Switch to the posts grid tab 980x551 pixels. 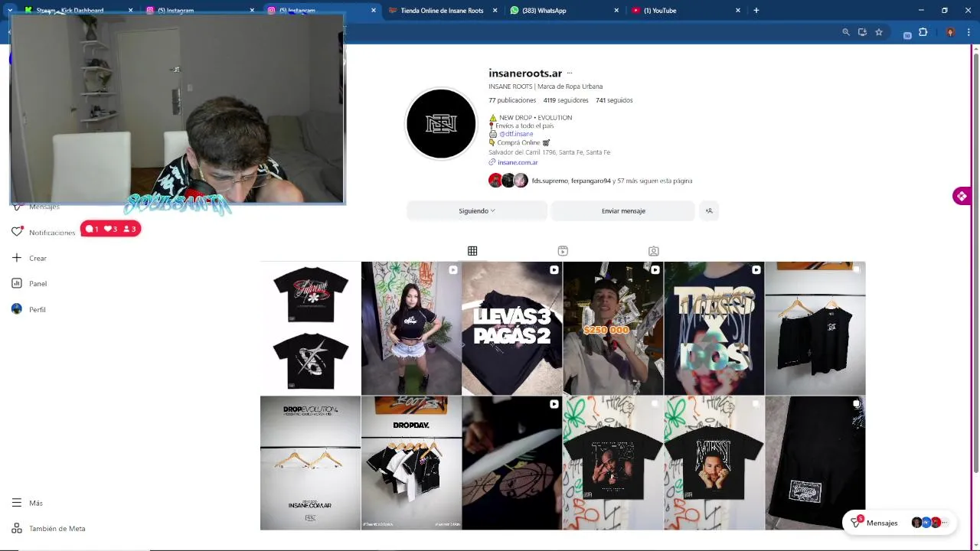point(472,251)
